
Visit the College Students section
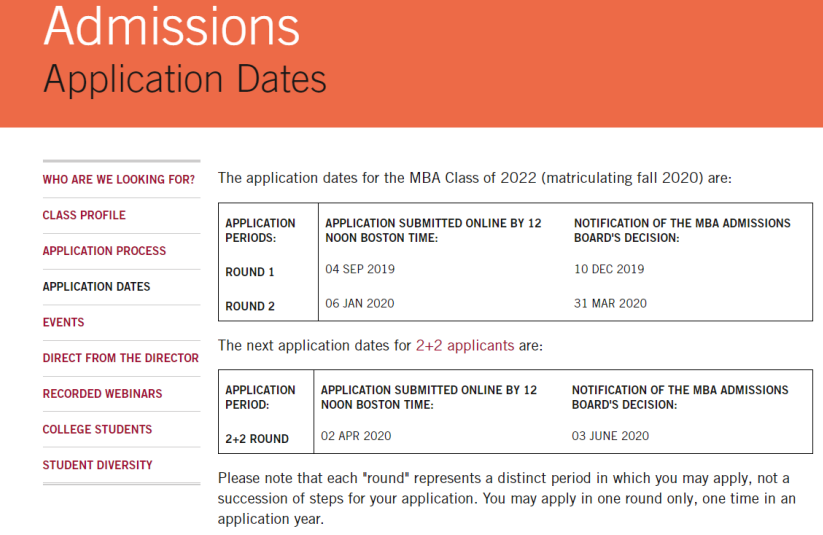point(97,430)
